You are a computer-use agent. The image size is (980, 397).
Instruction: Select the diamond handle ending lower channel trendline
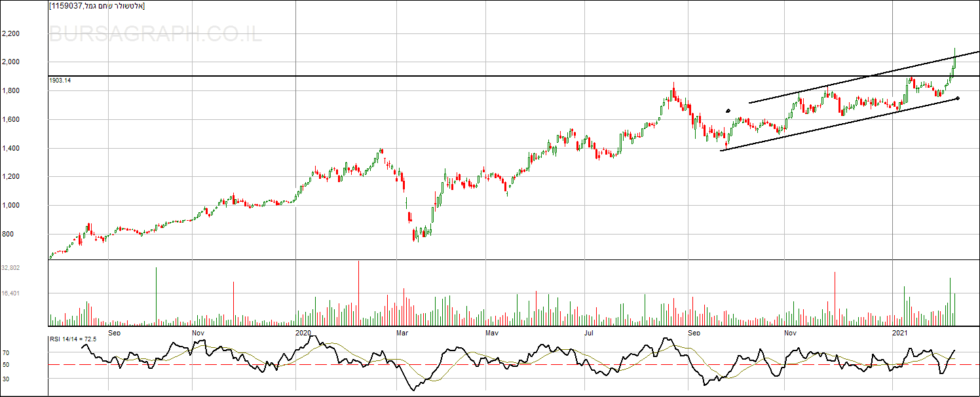(x=958, y=98)
